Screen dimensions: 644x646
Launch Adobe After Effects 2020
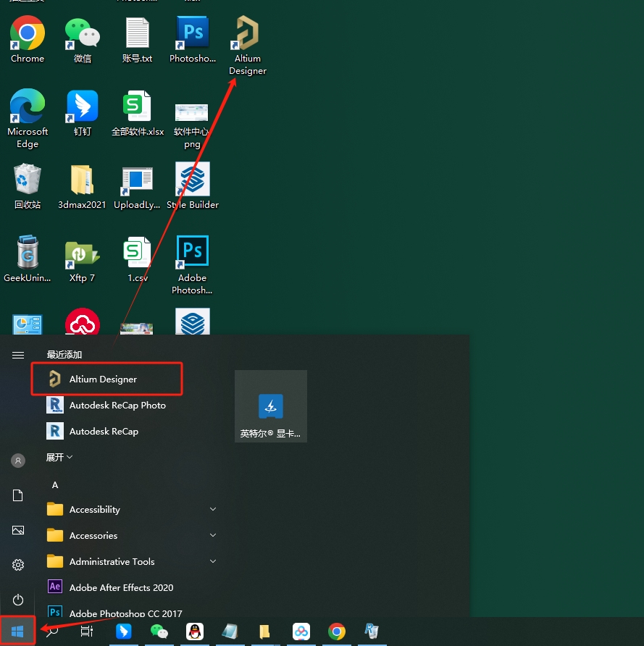click(110, 587)
